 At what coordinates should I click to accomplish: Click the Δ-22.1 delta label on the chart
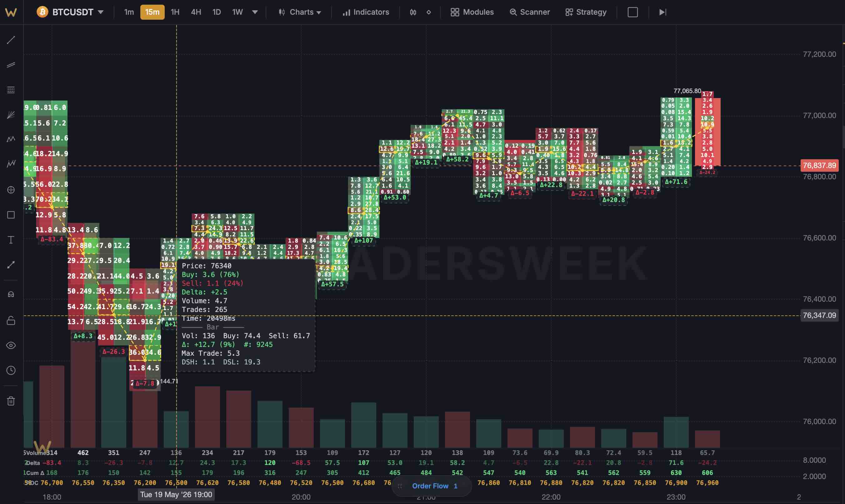pos(582,194)
